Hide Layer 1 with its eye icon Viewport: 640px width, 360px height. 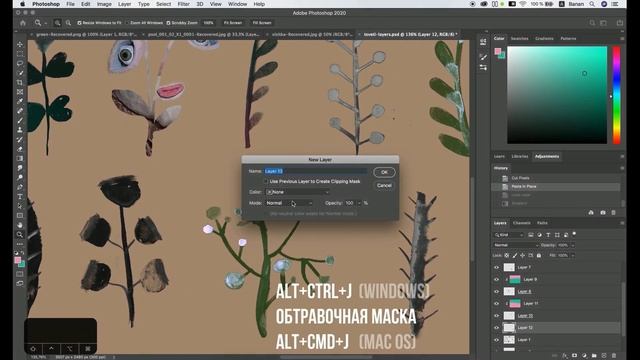coord(497,340)
